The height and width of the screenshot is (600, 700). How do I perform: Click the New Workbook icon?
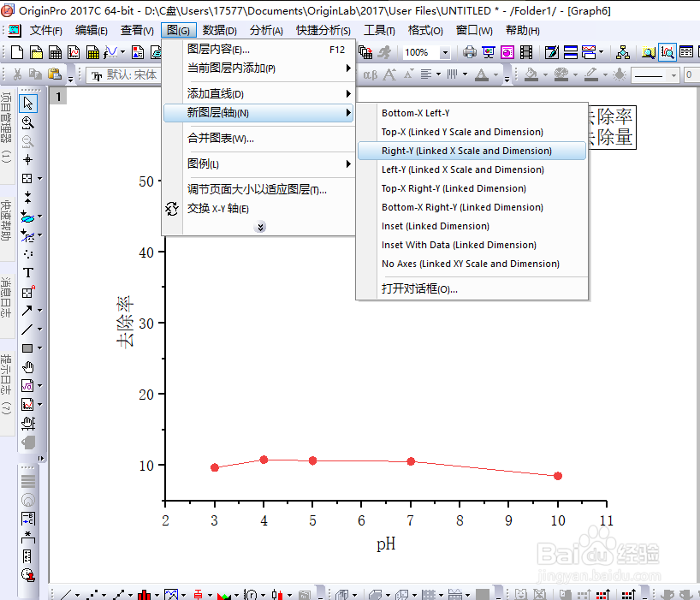(x=55, y=52)
